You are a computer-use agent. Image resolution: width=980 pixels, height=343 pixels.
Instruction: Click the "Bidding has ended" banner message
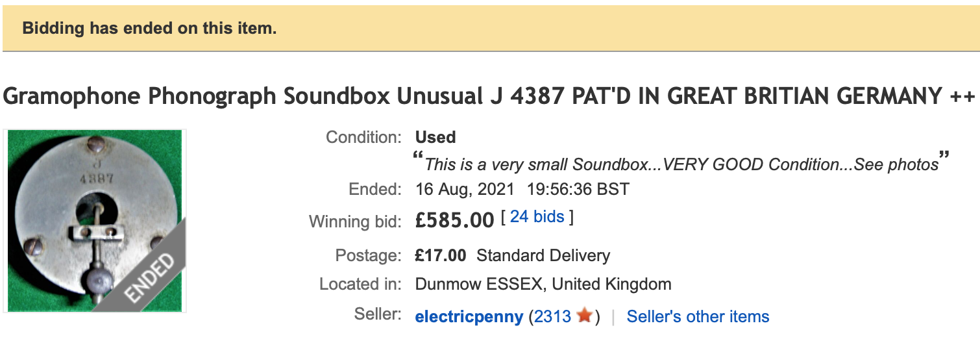(149, 29)
